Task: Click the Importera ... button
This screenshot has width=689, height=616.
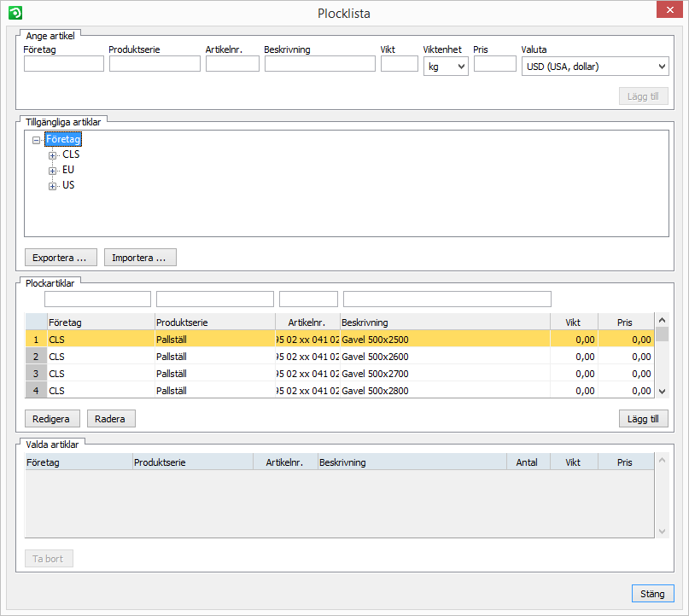Action: click(x=140, y=258)
